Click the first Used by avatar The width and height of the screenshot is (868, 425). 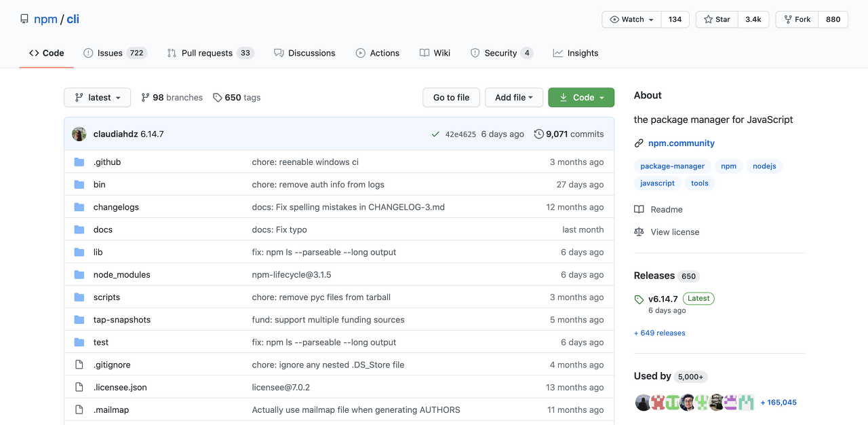643,403
